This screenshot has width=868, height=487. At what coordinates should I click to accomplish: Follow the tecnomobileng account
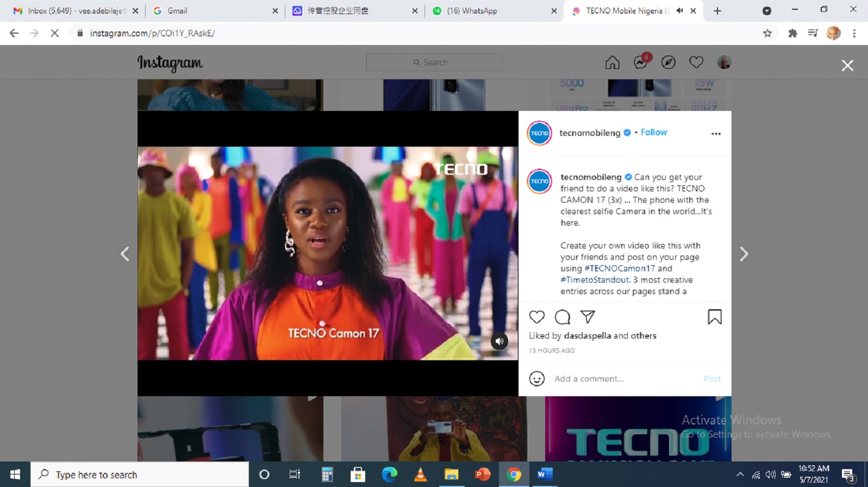[x=653, y=132]
